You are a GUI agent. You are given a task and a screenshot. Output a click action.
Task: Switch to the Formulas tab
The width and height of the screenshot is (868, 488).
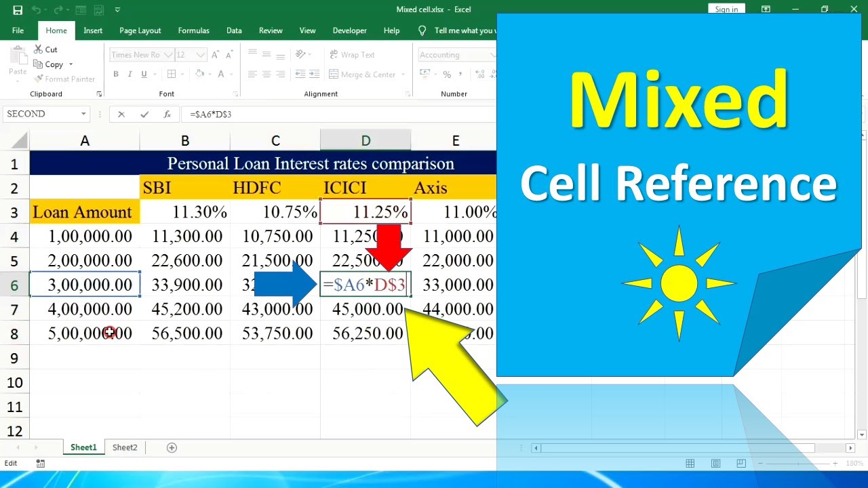point(193,30)
